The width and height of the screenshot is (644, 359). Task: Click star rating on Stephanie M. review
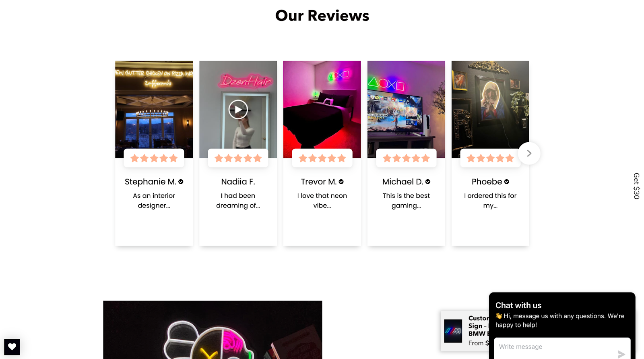click(x=154, y=158)
